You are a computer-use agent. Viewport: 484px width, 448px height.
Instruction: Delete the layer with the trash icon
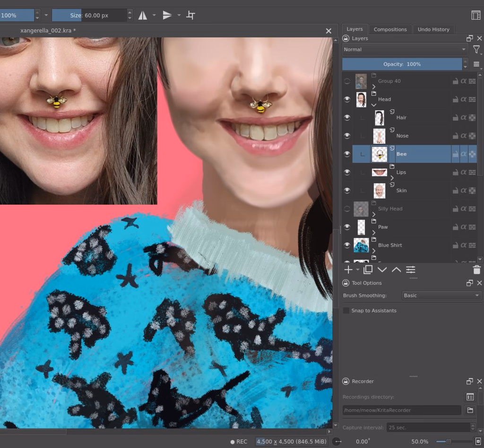pos(476,270)
